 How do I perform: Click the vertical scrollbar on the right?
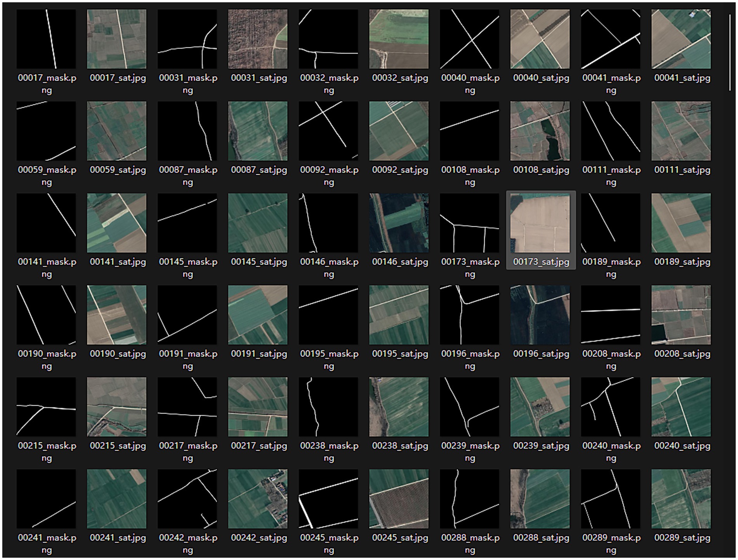[730, 52]
